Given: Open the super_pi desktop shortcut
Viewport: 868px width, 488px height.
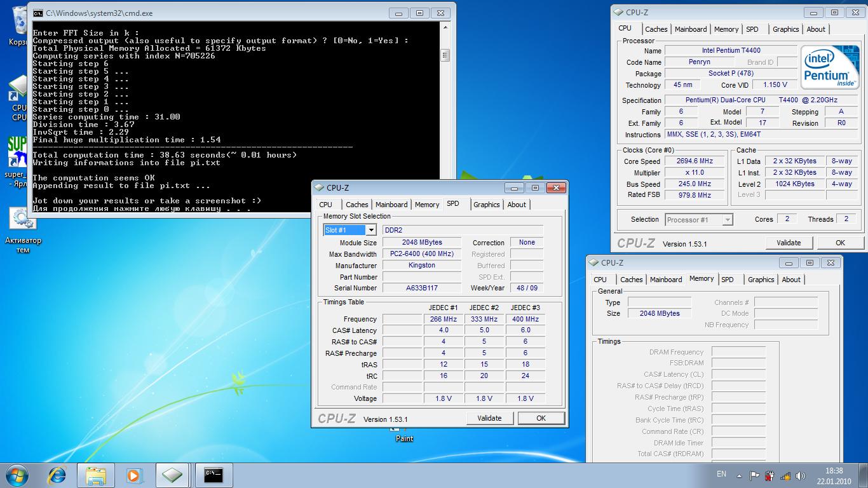Looking at the screenshot, I should [17, 160].
